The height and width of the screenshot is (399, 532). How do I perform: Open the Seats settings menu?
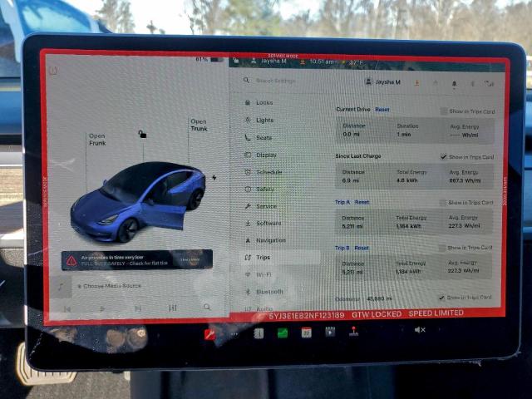259,137
